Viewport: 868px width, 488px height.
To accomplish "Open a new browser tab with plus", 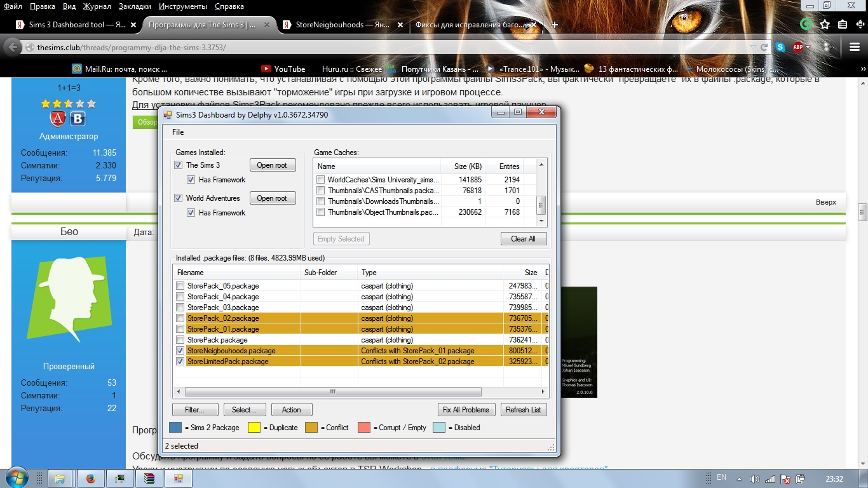I will click(555, 25).
